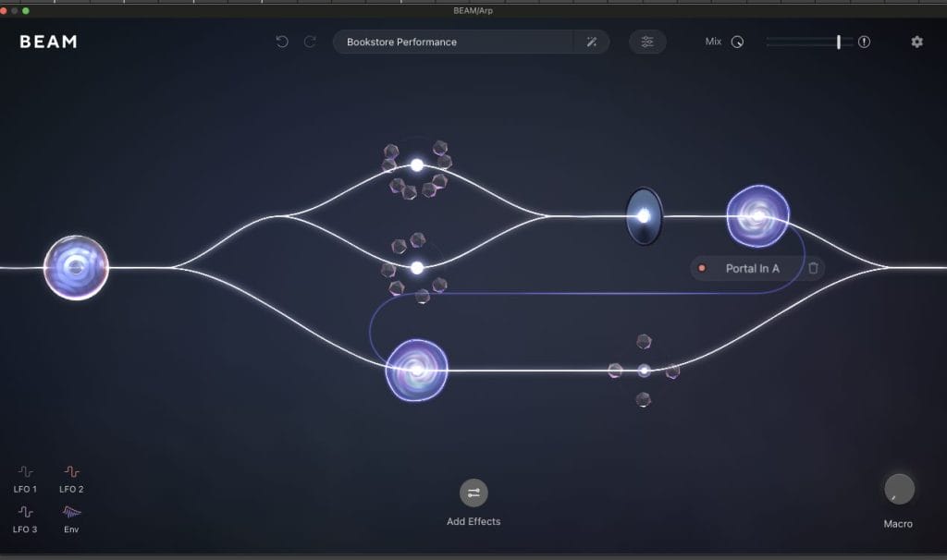Toggle the Portal In A power dot
Viewport: 947px width, 560px height.
click(702, 268)
